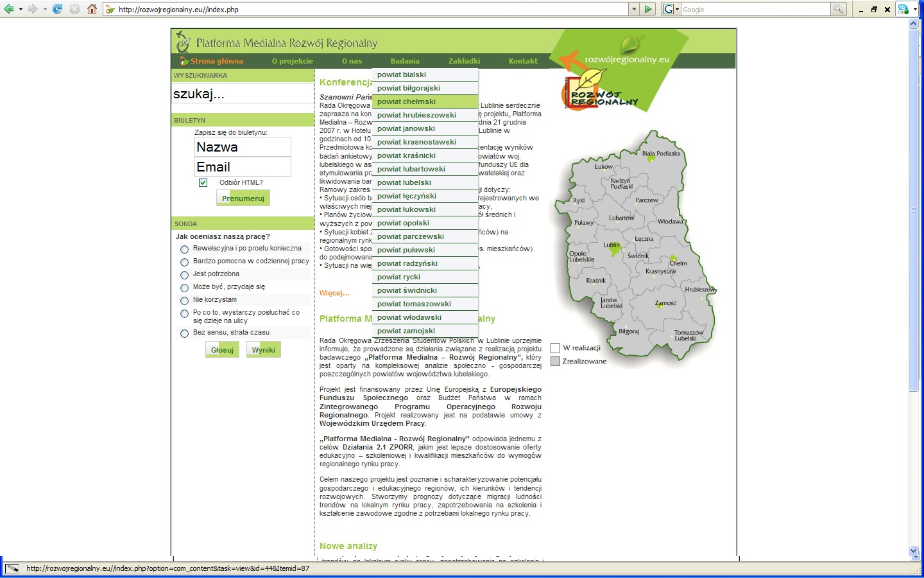Open the Kontakt menu item
This screenshot has width=924, height=578.
tap(523, 61)
